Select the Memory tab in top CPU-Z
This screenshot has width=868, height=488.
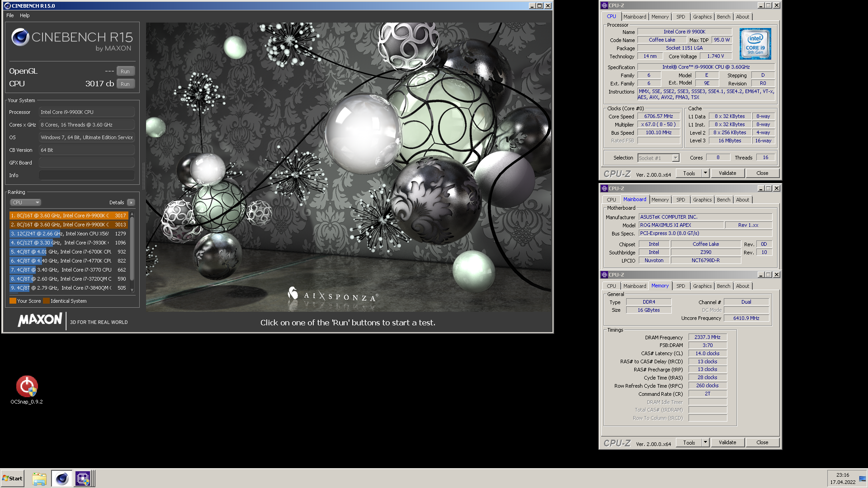[660, 17]
